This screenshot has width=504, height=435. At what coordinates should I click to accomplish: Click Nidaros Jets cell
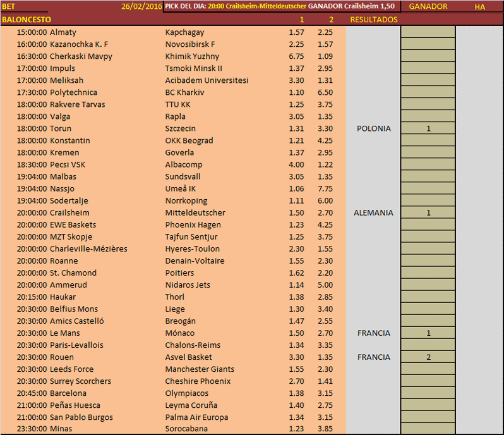point(188,285)
